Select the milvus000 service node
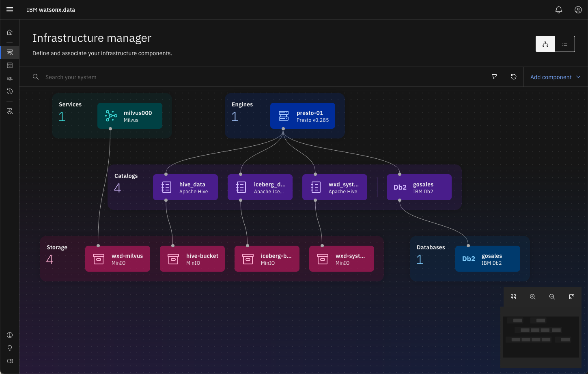Image resolution: width=588 pixels, height=374 pixels. [130, 116]
